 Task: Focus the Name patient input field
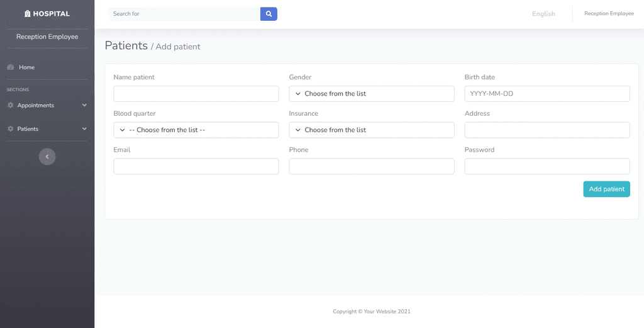tap(196, 94)
